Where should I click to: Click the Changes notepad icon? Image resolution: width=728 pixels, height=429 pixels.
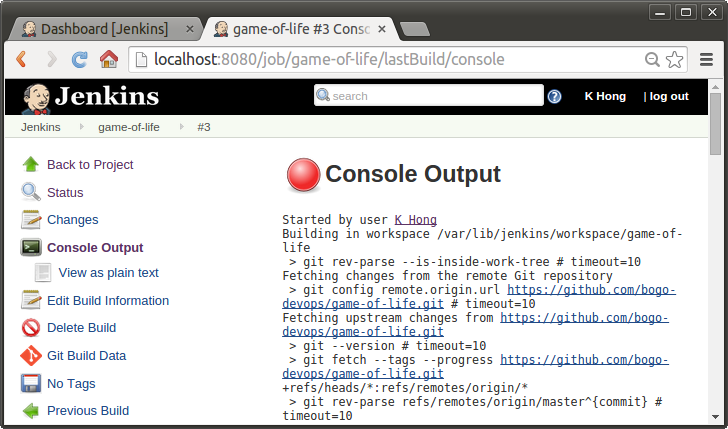pyautogui.click(x=31, y=219)
